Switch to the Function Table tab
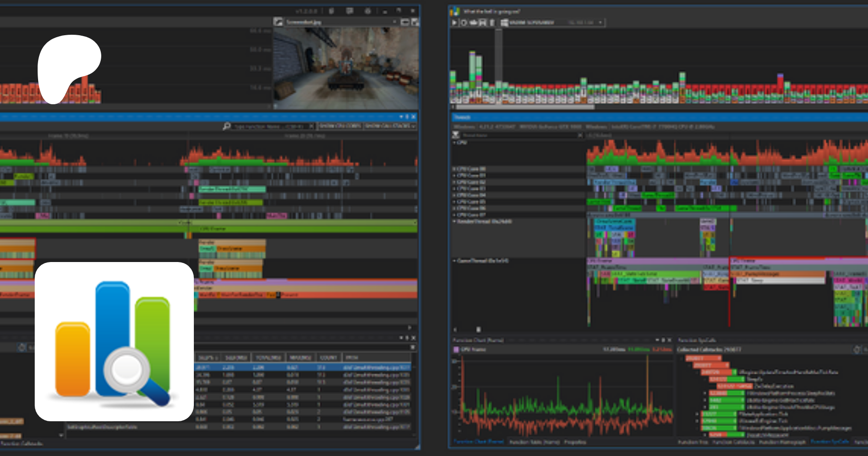 pyautogui.click(x=535, y=442)
